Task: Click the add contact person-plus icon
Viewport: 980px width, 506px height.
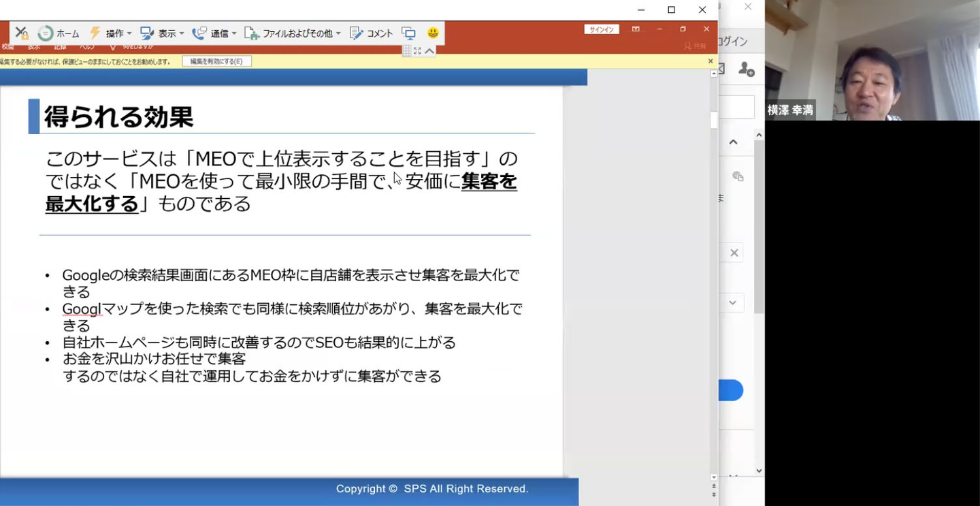Action: click(x=747, y=69)
